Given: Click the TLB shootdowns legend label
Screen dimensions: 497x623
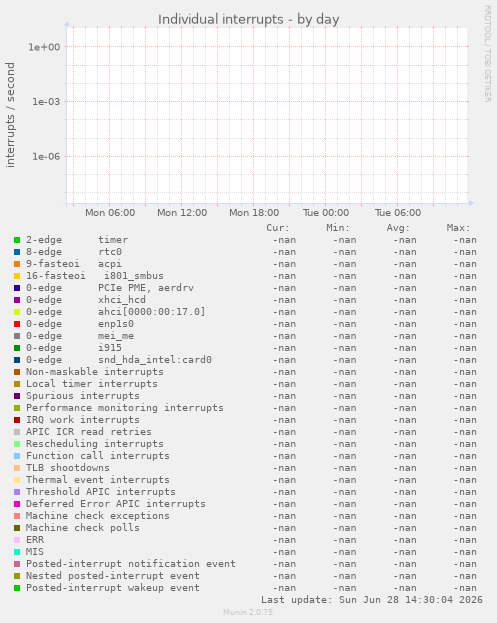Looking at the screenshot, I should click(x=68, y=468).
